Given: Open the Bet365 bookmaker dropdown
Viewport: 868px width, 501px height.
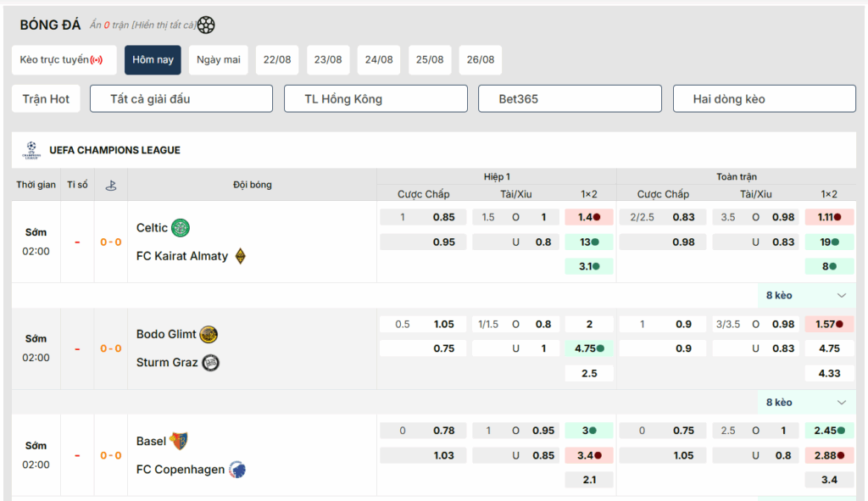Looking at the screenshot, I should click(570, 99).
